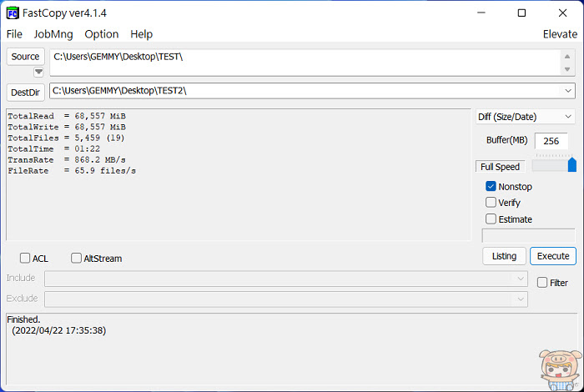Expand the Exclude filter dropdown

pyautogui.click(x=521, y=299)
